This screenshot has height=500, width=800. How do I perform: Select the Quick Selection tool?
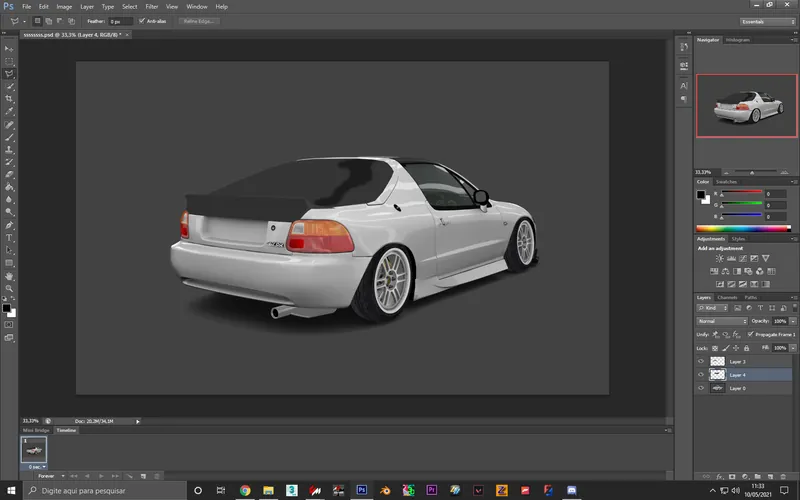coord(9,87)
